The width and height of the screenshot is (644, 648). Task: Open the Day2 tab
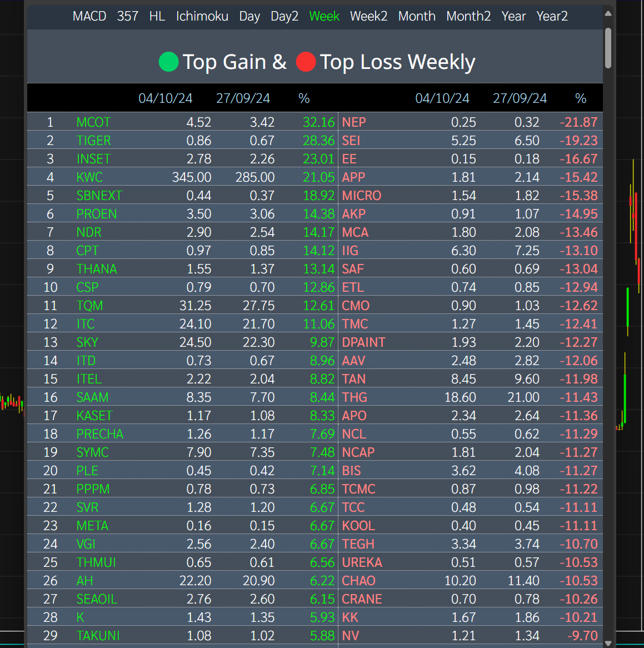284,16
